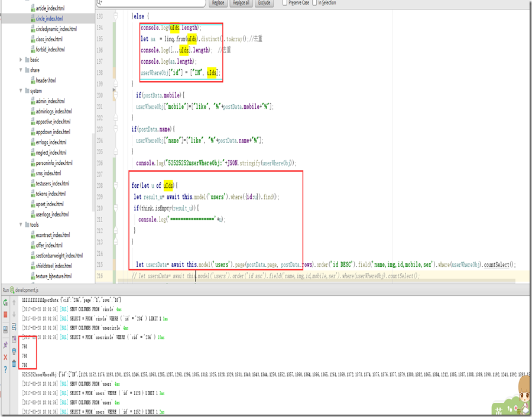Fold the for loop at line 208
This screenshot has width=532, height=417.
click(116, 185)
